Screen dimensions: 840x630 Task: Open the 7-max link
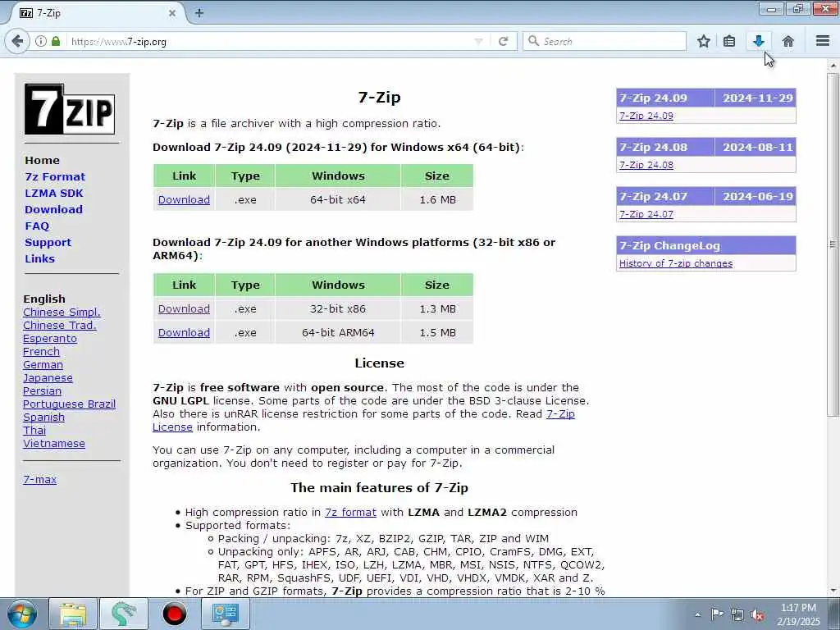(39, 479)
